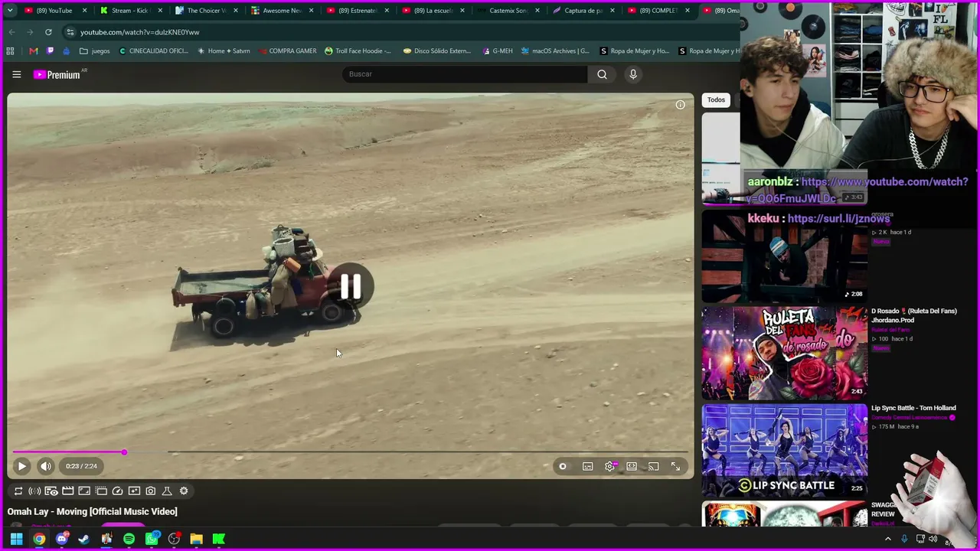Open File Explorer from the taskbar

point(196,539)
